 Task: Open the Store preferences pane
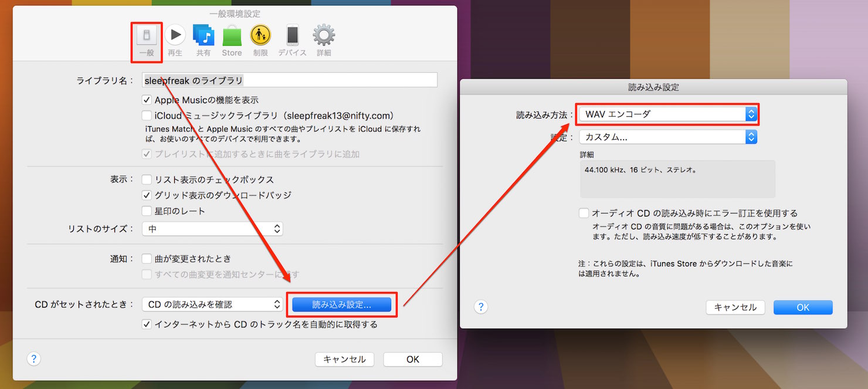(232, 40)
